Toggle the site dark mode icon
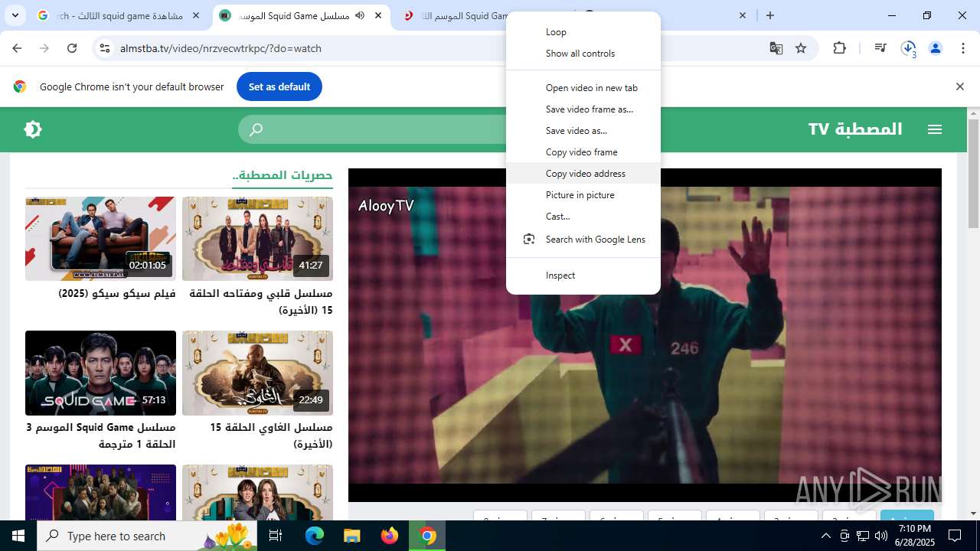Image resolution: width=980 pixels, height=551 pixels. pos(33,129)
